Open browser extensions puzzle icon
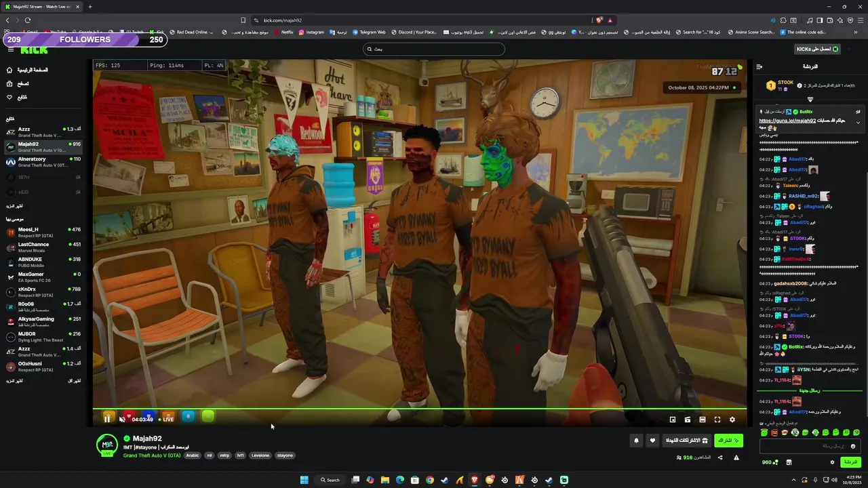This screenshot has height=488, width=868. pyautogui.click(x=783, y=20)
